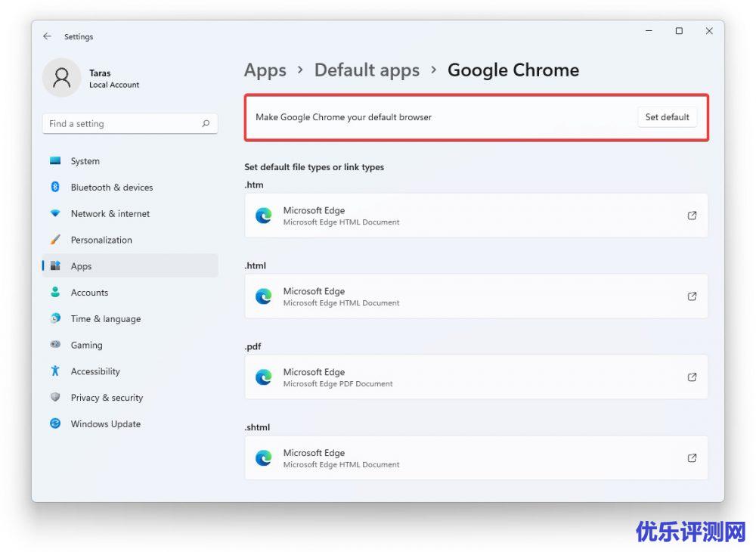Image resolution: width=756 pixels, height=552 pixels.
Task: Go to Apps breadcrumb
Action: 265,70
